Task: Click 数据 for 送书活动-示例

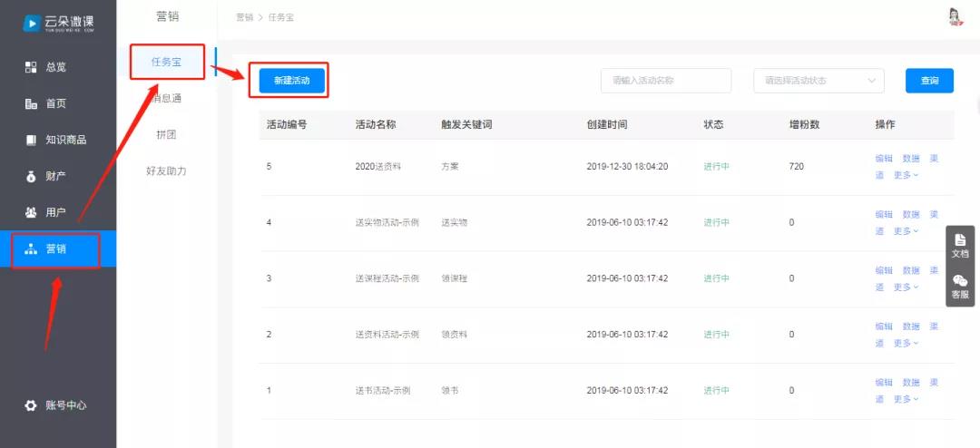Action: click(911, 383)
